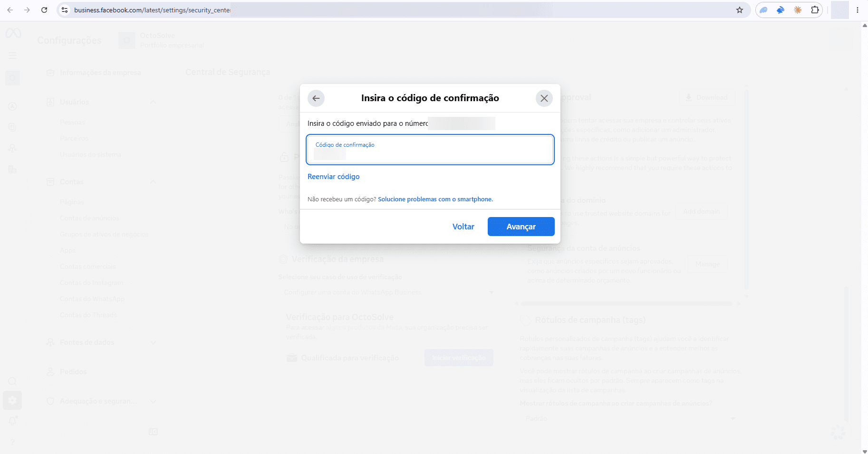868x454 pixels.
Task: Close the confirmation code dialog
Action: point(544,98)
